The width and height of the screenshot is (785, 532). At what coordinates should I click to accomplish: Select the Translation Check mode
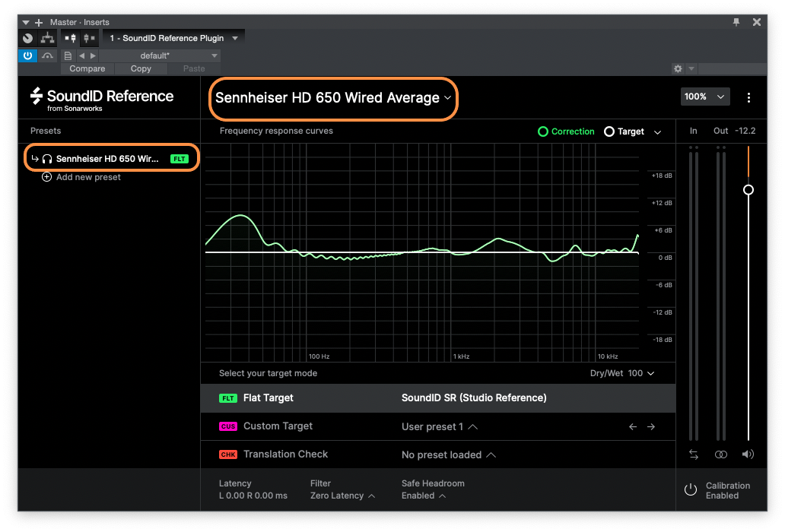(x=438, y=454)
